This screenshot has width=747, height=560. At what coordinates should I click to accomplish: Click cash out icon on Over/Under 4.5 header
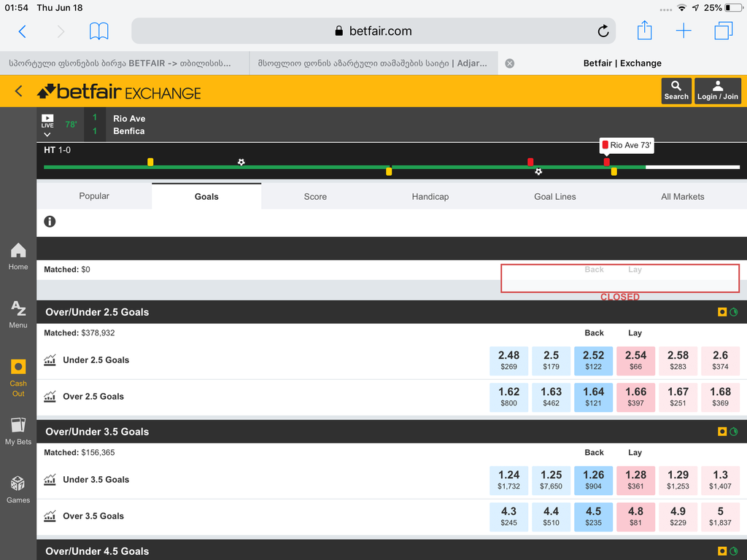click(x=722, y=551)
